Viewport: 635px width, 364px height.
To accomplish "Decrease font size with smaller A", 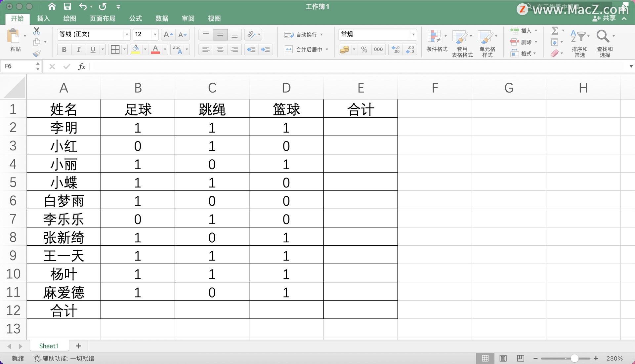I will tap(183, 34).
